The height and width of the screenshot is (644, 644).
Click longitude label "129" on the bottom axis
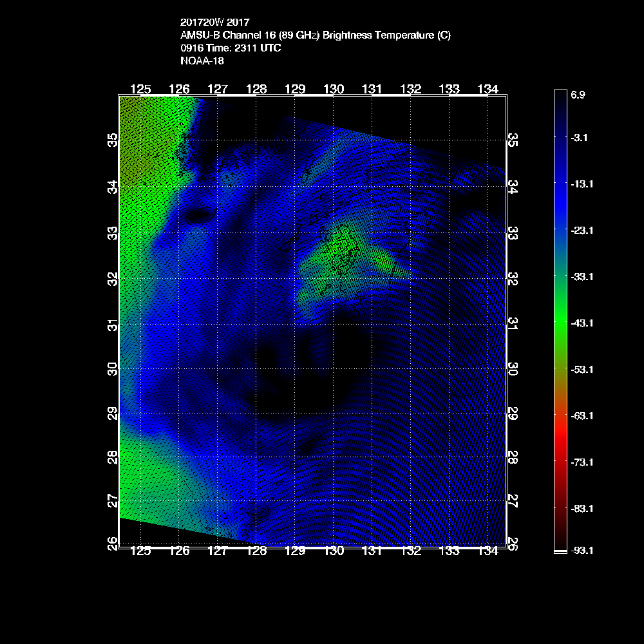pyautogui.click(x=295, y=551)
